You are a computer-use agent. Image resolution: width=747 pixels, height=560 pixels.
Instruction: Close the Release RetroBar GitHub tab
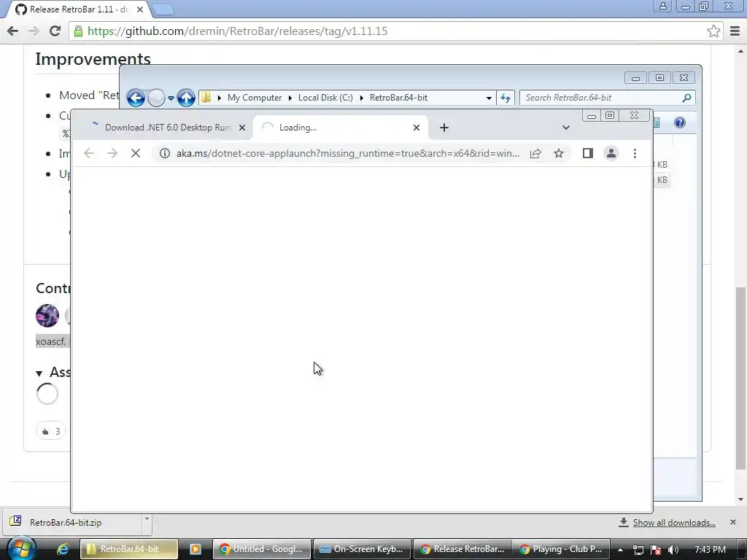pyautogui.click(x=140, y=9)
